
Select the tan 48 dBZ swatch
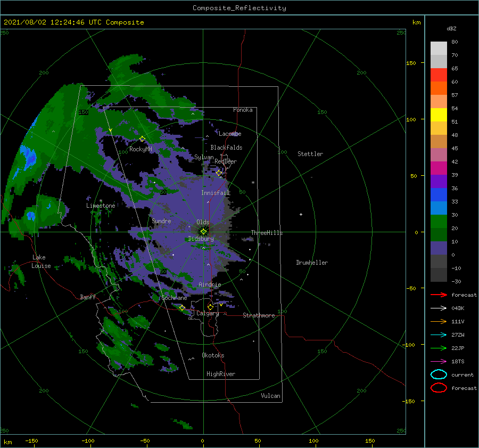click(439, 141)
